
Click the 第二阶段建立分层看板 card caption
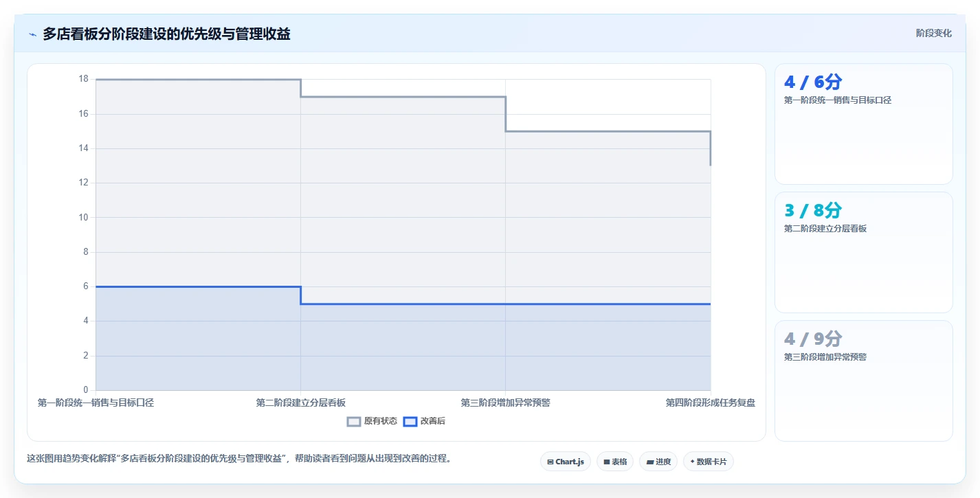coord(825,229)
